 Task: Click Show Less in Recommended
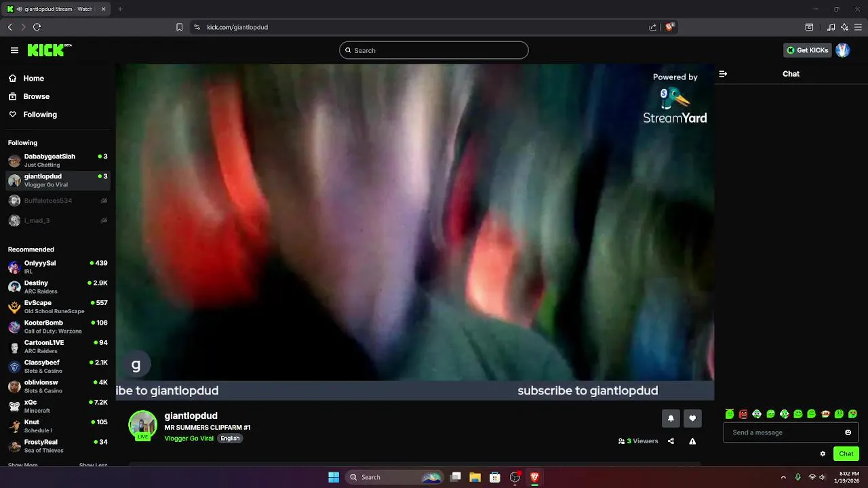coord(93,465)
